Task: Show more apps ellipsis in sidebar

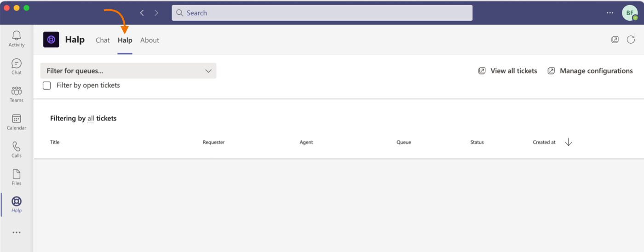Action: (x=17, y=233)
